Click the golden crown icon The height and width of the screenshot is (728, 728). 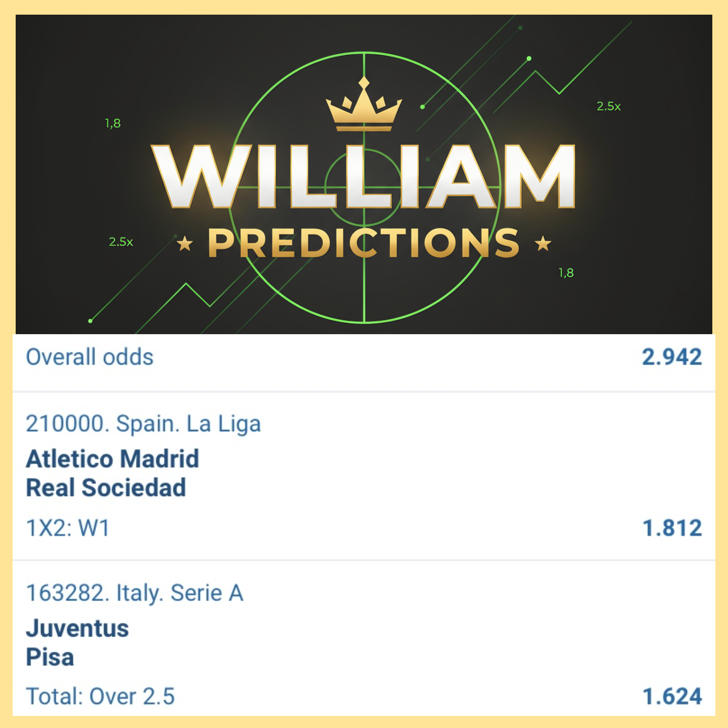click(364, 105)
